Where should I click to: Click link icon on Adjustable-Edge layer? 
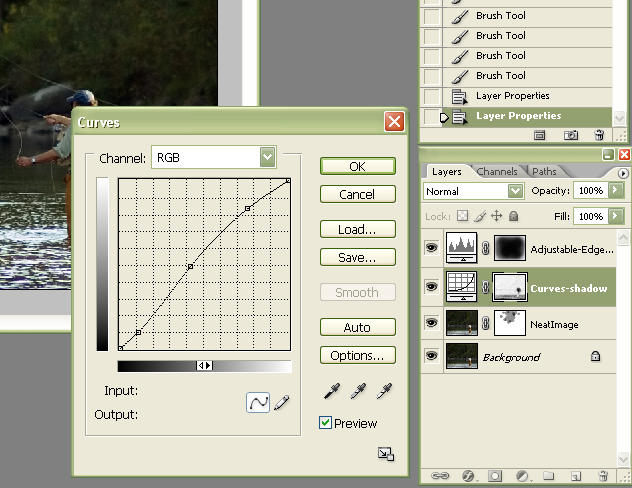click(x=486, y=248)
